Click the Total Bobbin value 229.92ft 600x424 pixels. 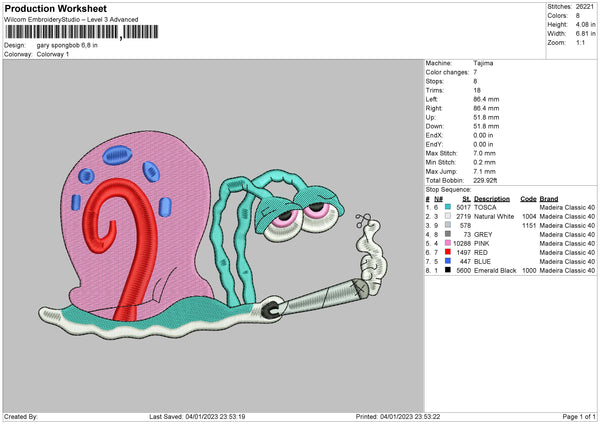point(485,180)
